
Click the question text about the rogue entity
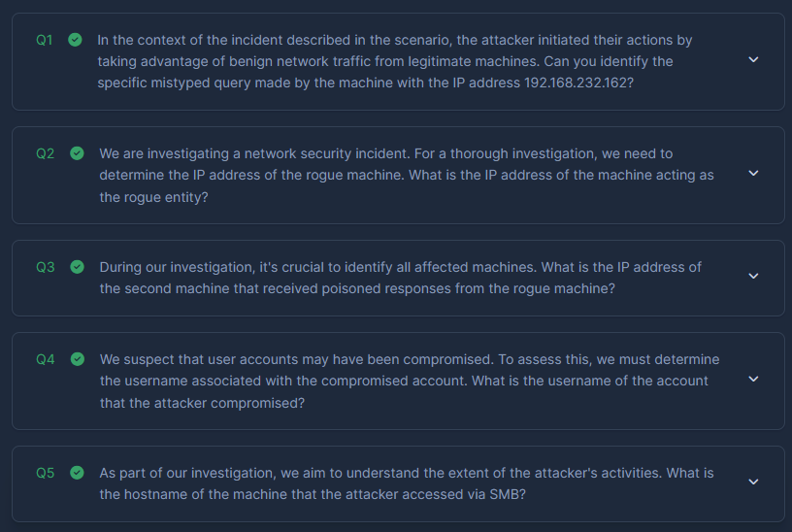[407, 175]
